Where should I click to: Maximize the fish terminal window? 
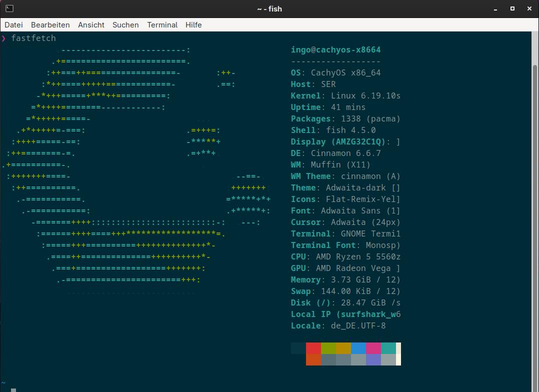(512, 8)
